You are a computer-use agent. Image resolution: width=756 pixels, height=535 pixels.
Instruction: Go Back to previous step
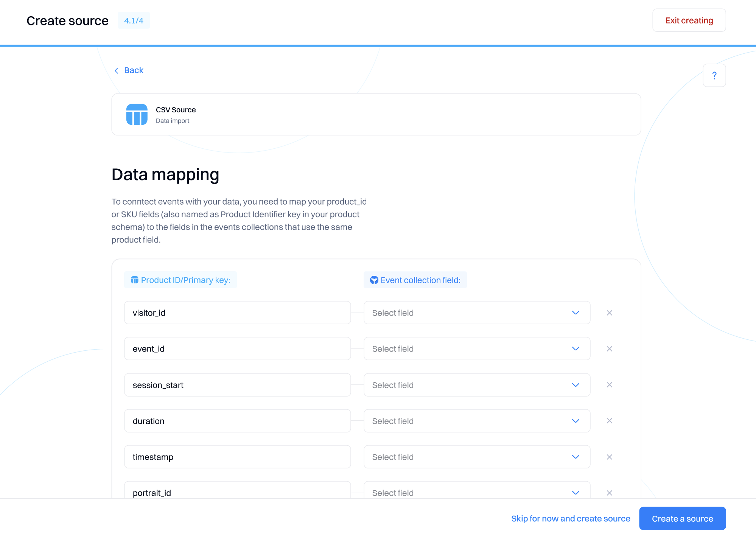pyautogui.click(x=129, y=70)
